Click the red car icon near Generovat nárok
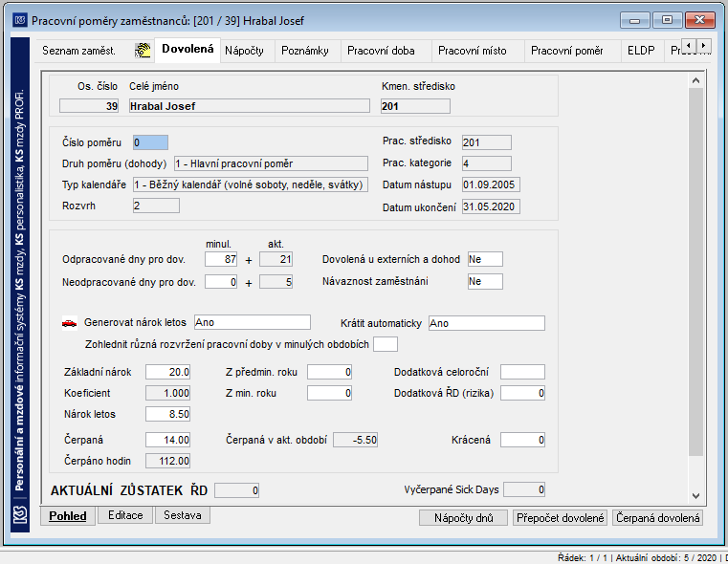 (70, 323)
